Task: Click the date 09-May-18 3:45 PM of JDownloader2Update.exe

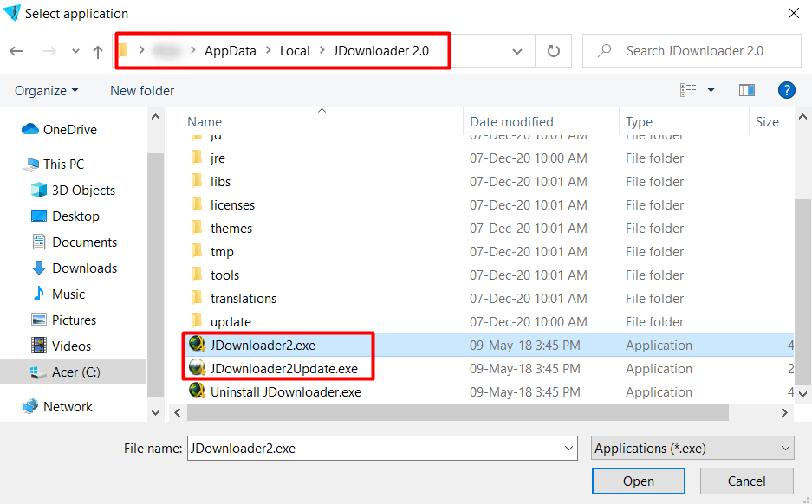Action: 524,368
